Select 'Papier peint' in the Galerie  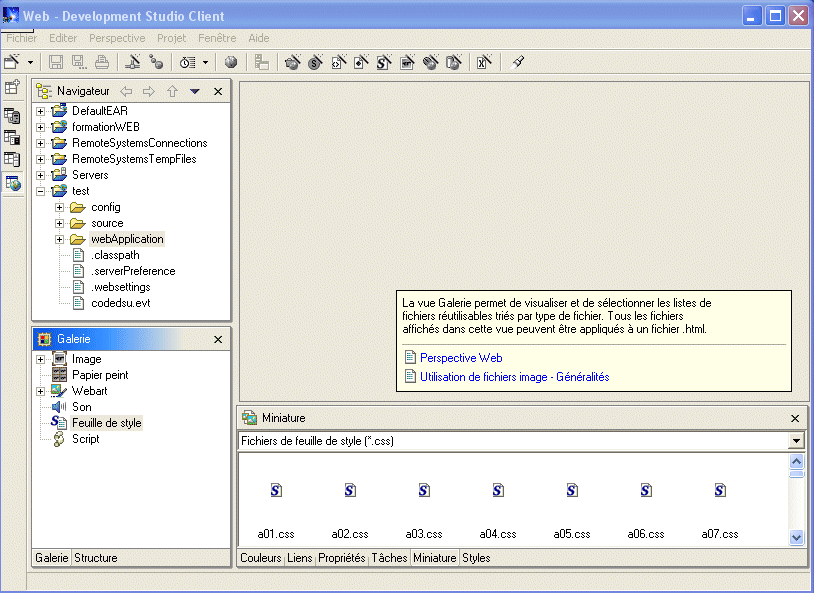pos(100,375)
